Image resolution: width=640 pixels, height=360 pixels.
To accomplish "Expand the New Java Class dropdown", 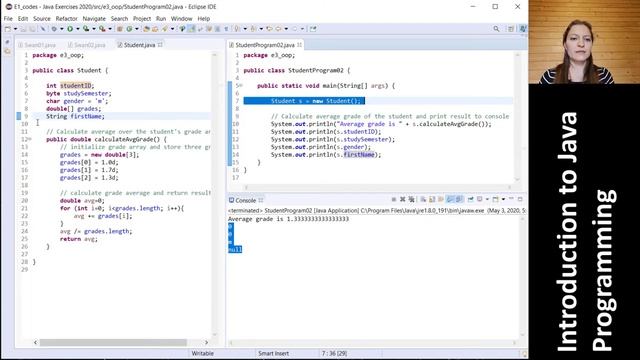I will (x=137, y=29).
